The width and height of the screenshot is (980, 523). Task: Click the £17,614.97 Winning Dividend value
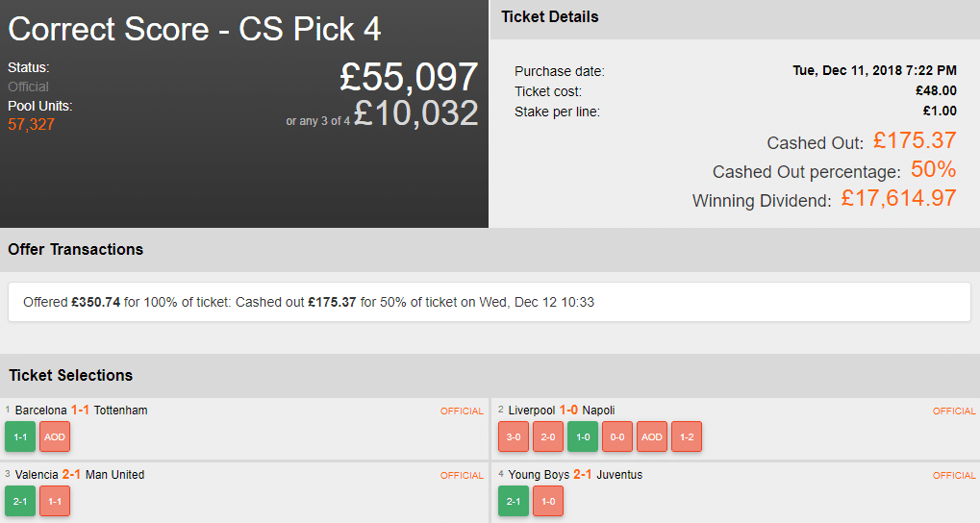coord(898,199)
